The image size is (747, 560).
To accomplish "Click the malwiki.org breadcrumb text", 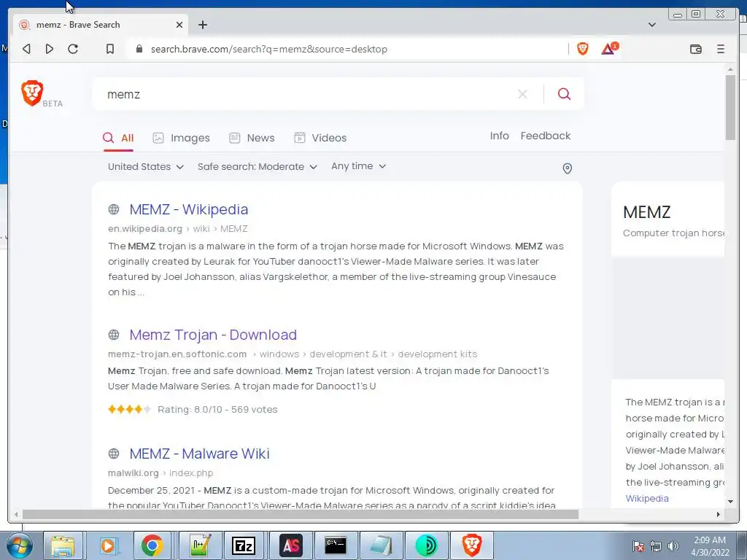I will 133,472.
